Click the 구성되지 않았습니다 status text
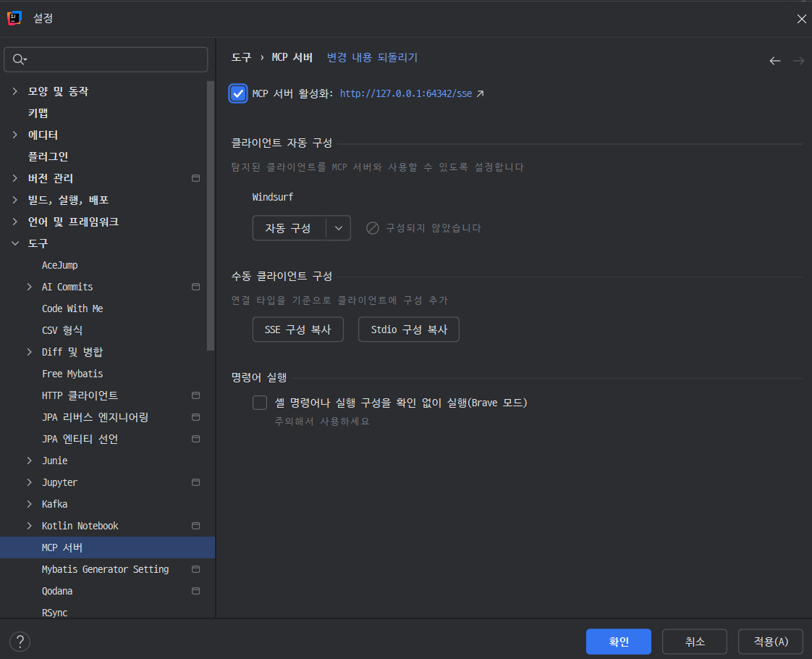 pos(434,228)
